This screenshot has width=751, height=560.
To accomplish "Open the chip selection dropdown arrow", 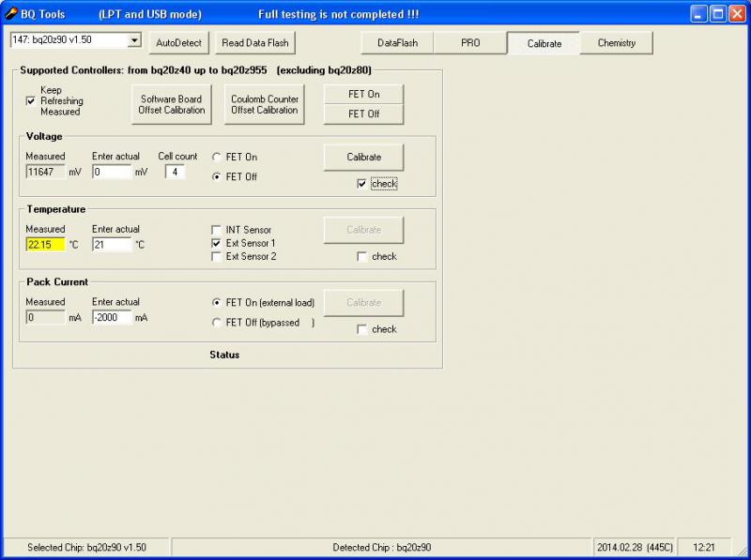I will point(134,40).
